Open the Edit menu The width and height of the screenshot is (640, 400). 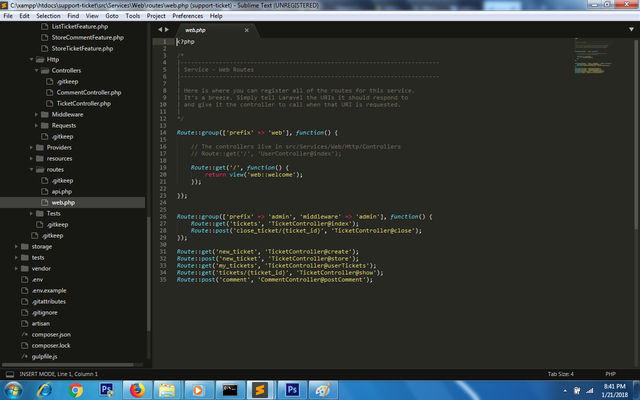[x=24, y=16]
